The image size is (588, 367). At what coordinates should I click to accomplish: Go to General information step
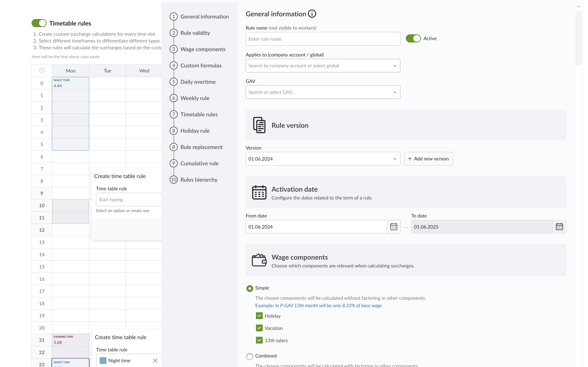tap(204, 16)
